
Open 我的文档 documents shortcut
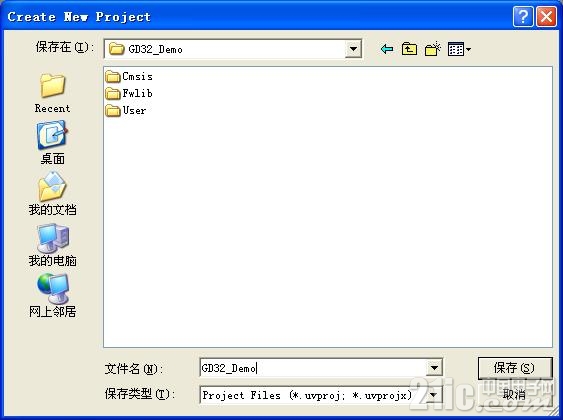52,193
